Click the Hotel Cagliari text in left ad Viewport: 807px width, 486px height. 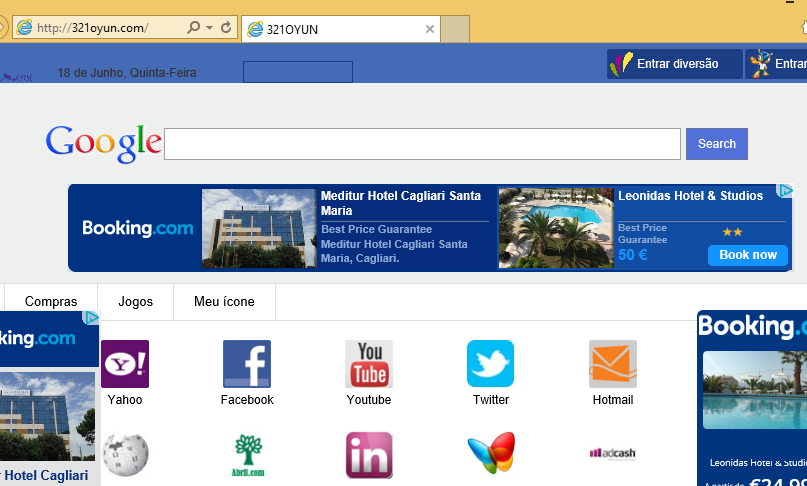pyautogui.click(x=46, y=475)
